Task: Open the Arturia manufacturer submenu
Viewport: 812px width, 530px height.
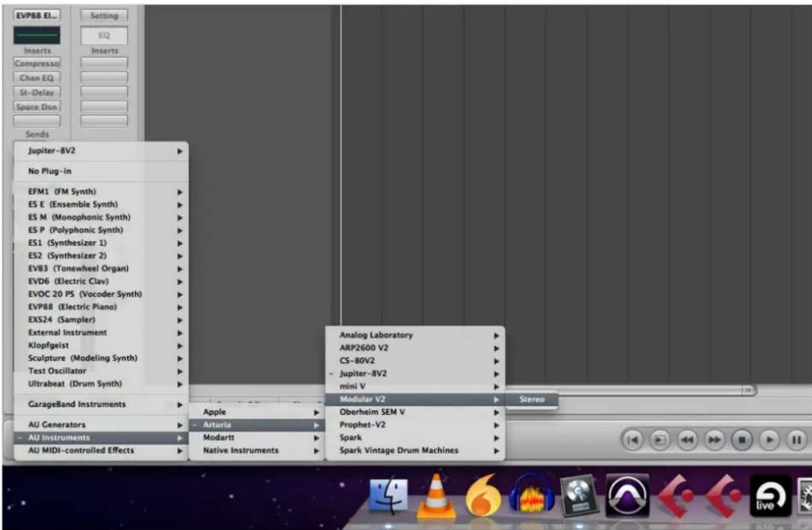Action: [257, 424]
